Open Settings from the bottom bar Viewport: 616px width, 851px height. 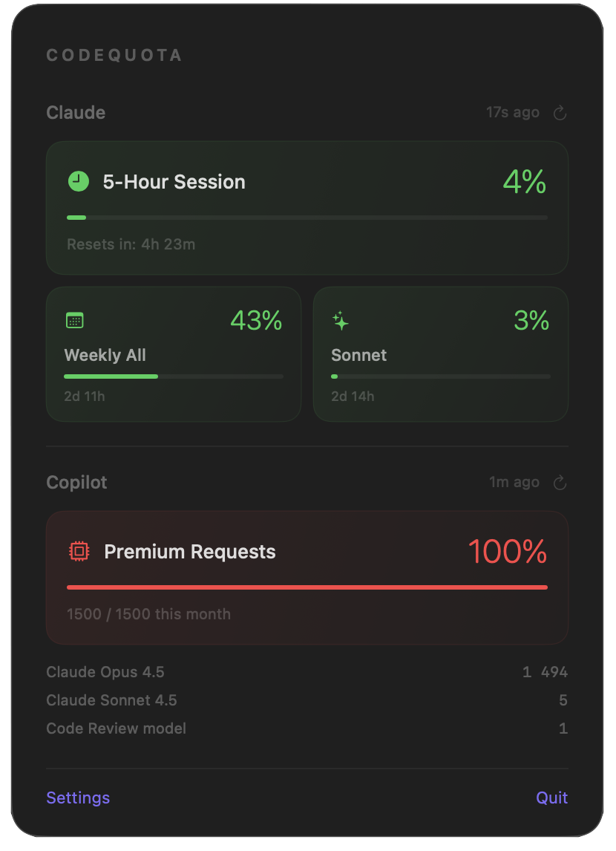77,797
